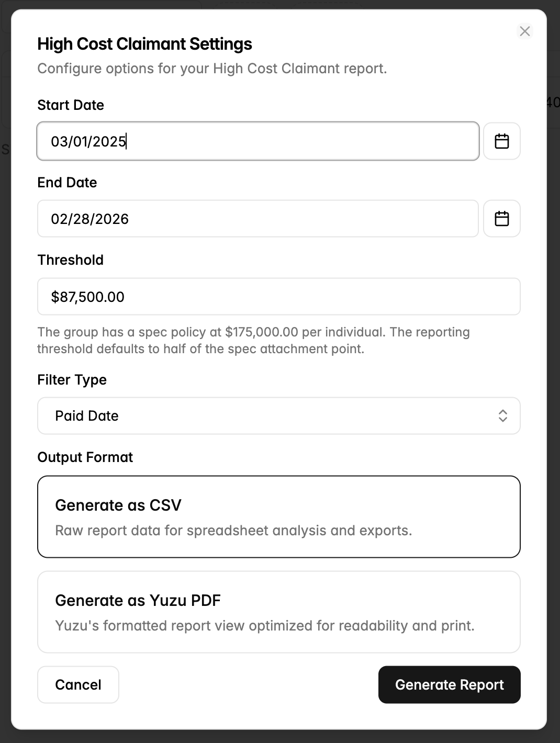
Task: Click the Output Format heading
Action: (x=85, y=457)
